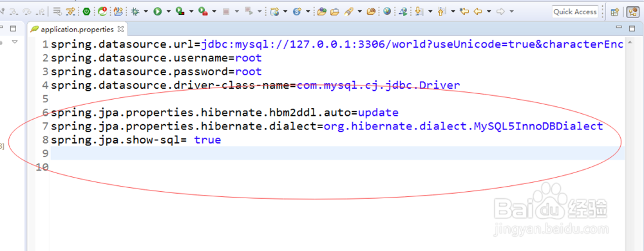Click com.mysql.cj.jdbc.Driver value
The image size is (644, 251).
tap(378, 86)
